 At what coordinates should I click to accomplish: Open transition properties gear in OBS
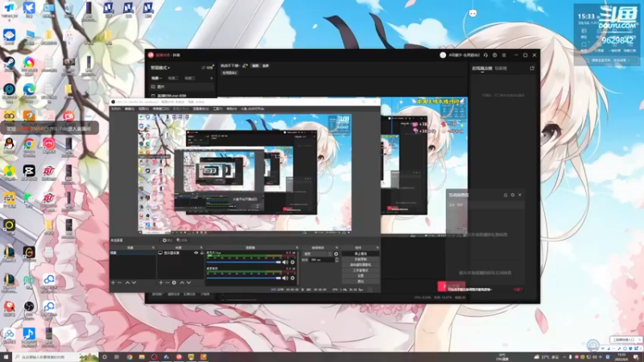[x=336, y=254]
